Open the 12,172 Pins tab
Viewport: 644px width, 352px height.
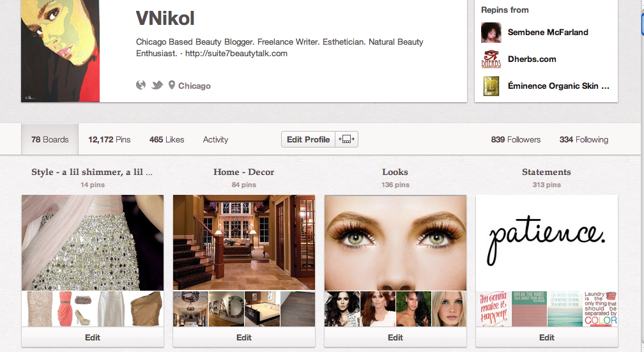[x=109, y=139]
